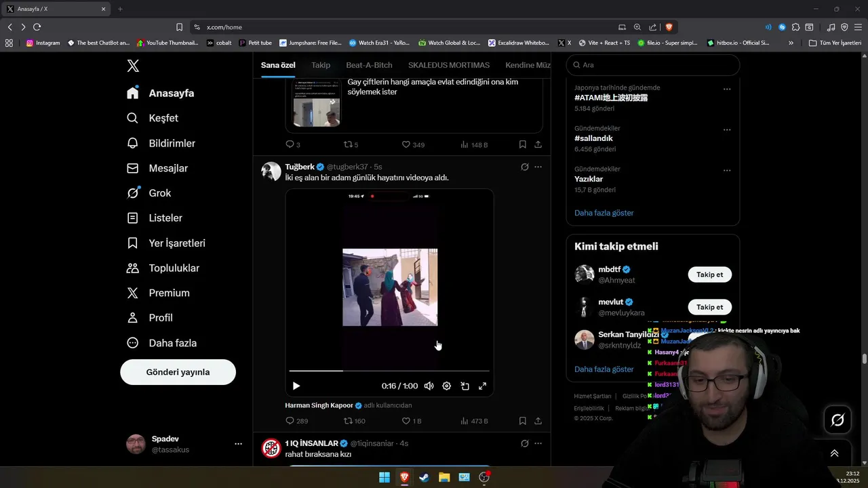Open Windows Start button in taskbar
The image size is (868, 488).
(x=384, y=477)
